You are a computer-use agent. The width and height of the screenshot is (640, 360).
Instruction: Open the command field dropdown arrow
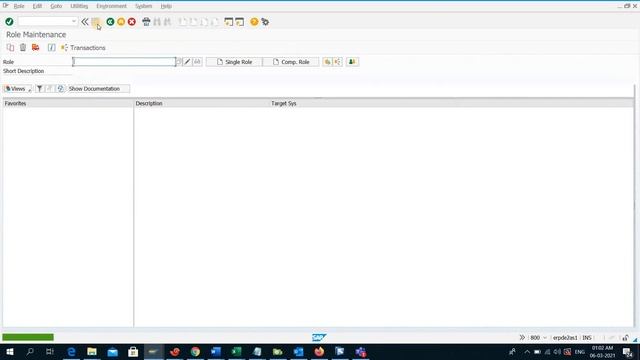74,21
